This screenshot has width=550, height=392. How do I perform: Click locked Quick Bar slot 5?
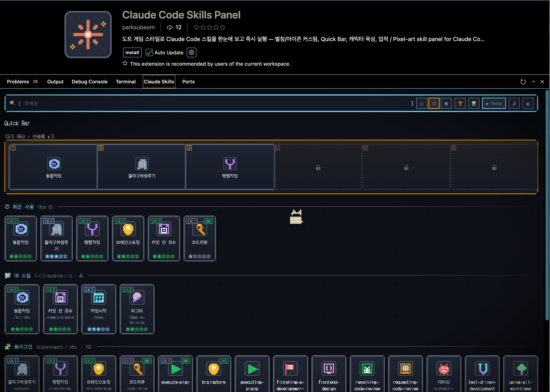406,167
